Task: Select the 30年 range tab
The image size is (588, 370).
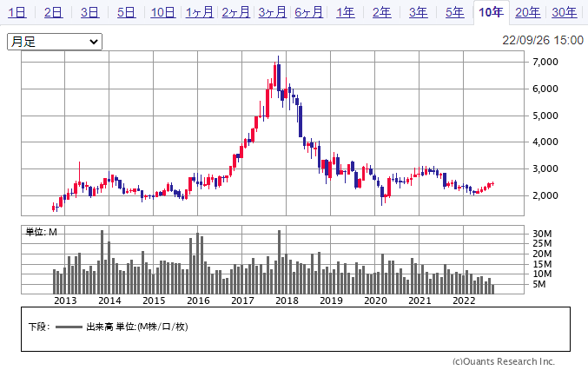Action: pyautogui.click(x=564, y=13)
